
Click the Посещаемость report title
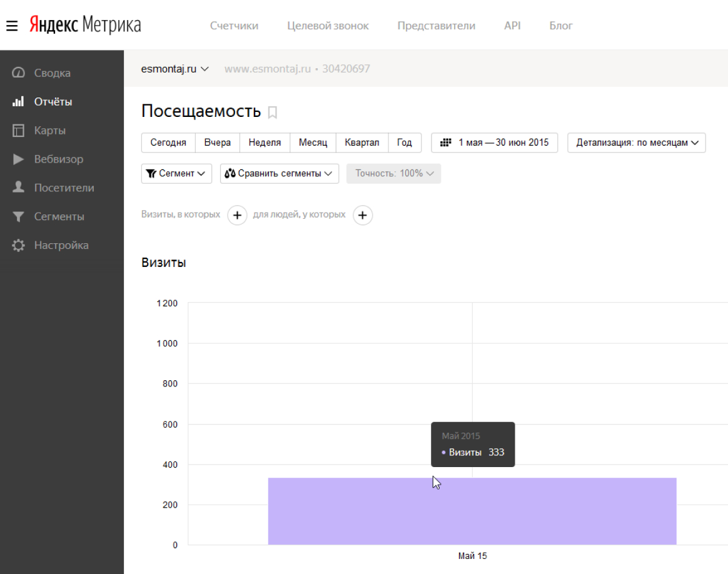tap(201, 111)
